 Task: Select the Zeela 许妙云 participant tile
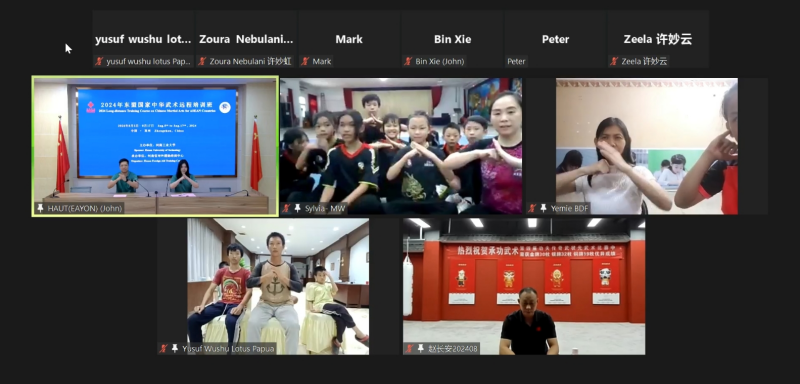point(658,39)
